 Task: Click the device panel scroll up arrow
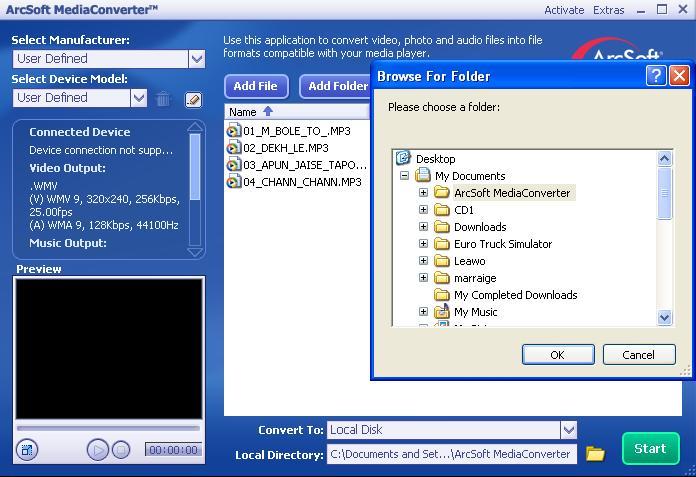coord(195,127)
